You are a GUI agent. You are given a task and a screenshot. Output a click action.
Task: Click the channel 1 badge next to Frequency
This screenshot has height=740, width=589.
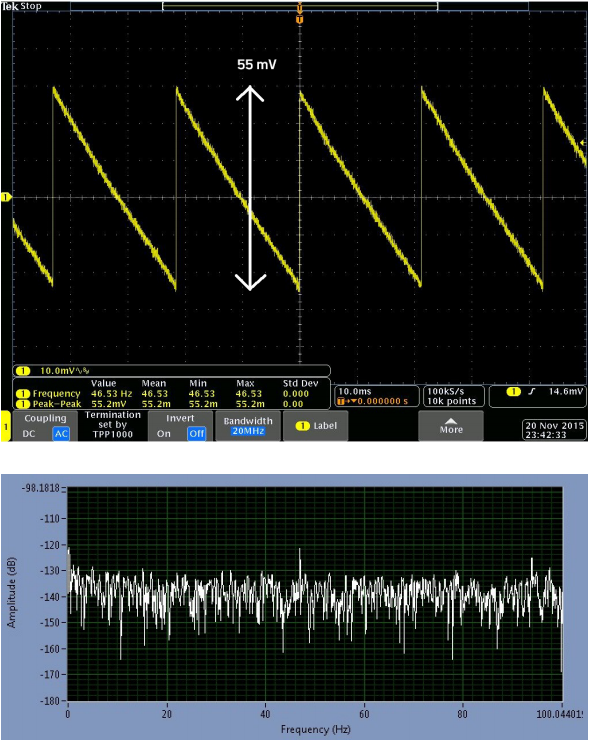23,394
